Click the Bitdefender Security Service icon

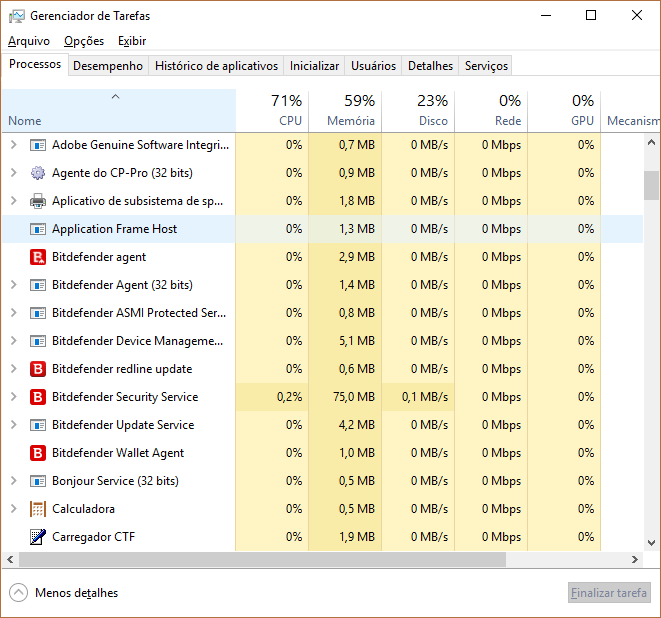pos(38,397)
